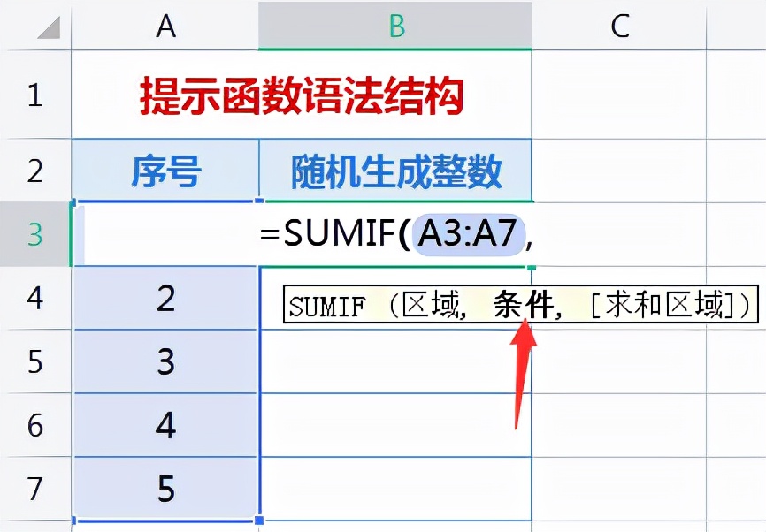Select row 7 header
The width and height of the screenshot is (766, 532).
coord(34,489)
